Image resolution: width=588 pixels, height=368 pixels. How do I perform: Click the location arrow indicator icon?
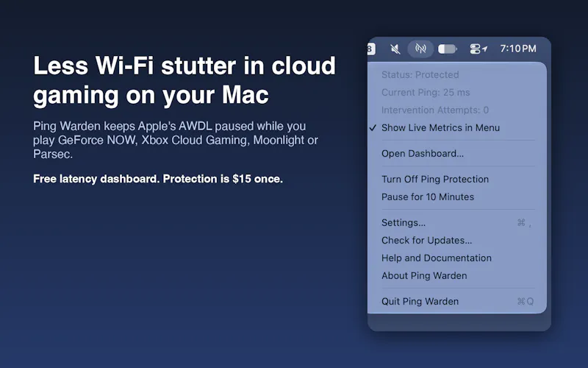point(485,49)
